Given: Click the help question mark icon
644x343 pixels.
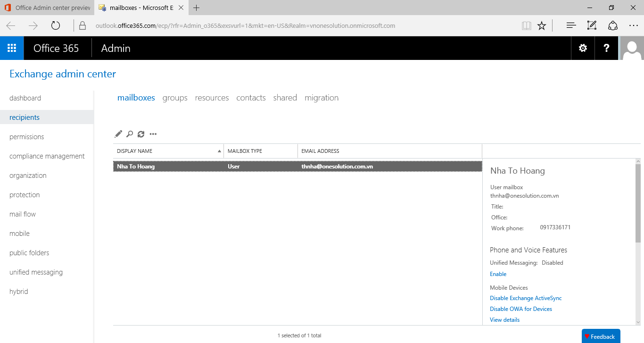Looking at the screenshot, I should tap(606, 48).
